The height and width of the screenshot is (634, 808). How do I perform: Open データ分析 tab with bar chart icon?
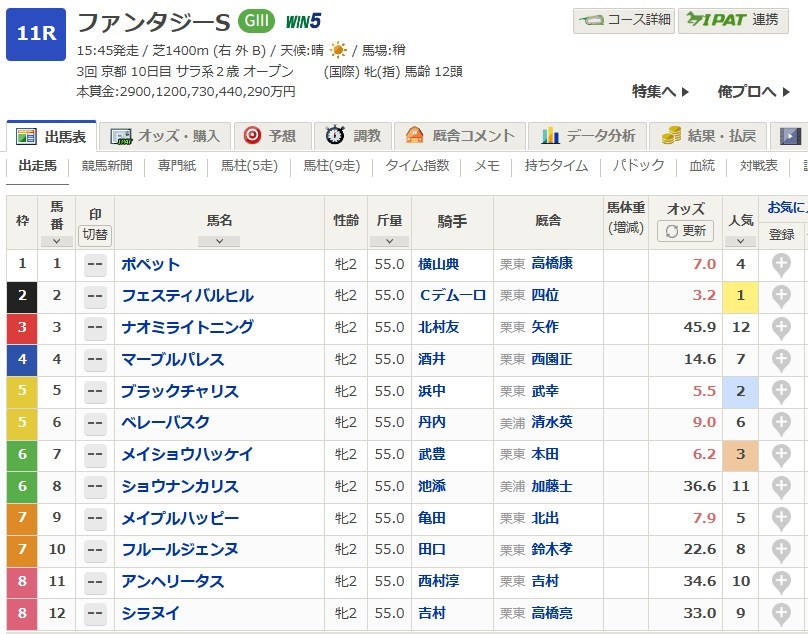588,136
